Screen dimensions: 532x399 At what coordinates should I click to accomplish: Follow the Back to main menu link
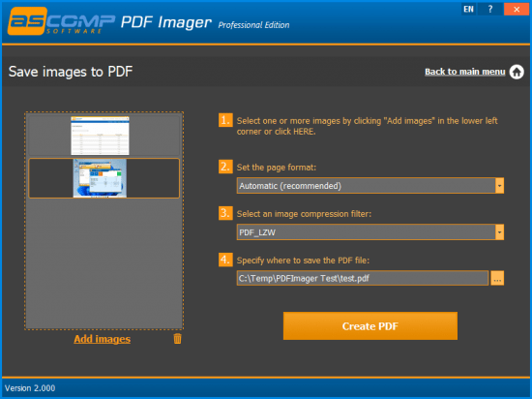(x=465, y=72)
